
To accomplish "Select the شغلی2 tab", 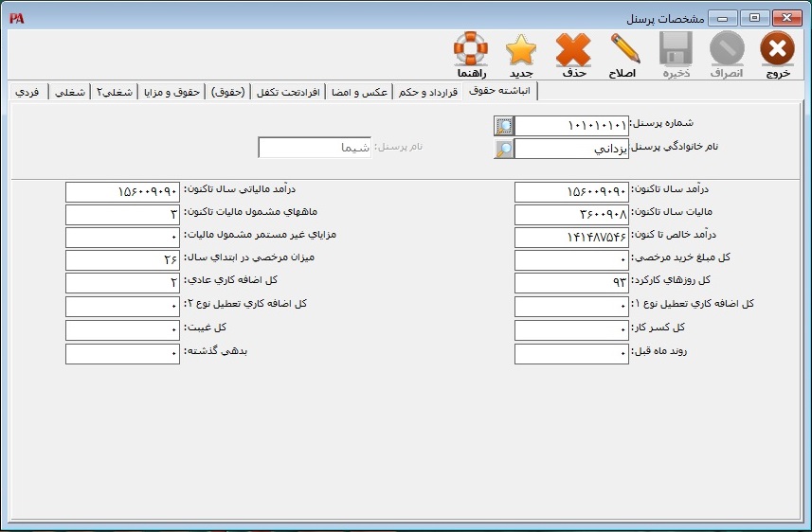I will pos(116,92).
